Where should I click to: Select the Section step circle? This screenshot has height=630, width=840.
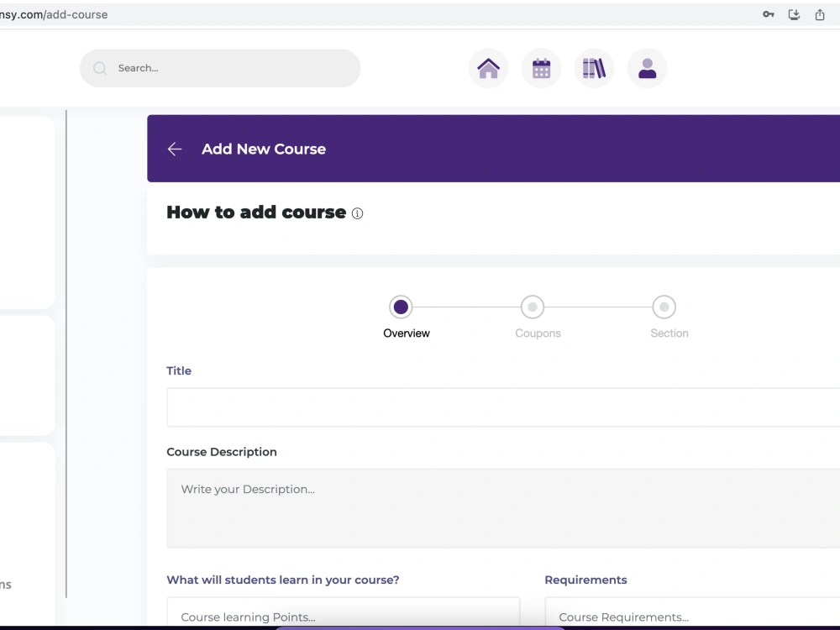coord(664,307)
